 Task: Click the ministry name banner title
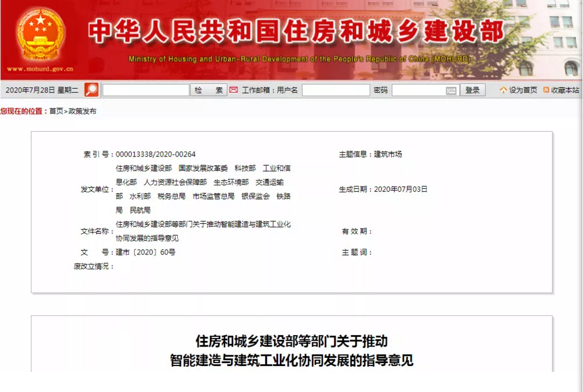click(x=296, y=32)
